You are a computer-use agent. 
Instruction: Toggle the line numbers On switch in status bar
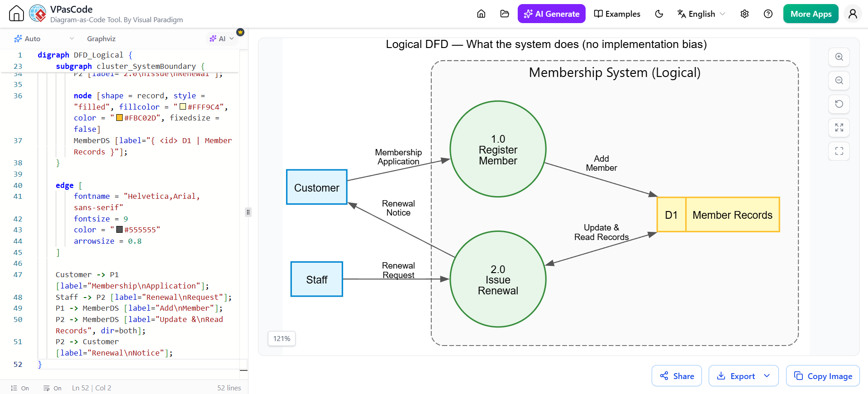click(x=20, y=388)
